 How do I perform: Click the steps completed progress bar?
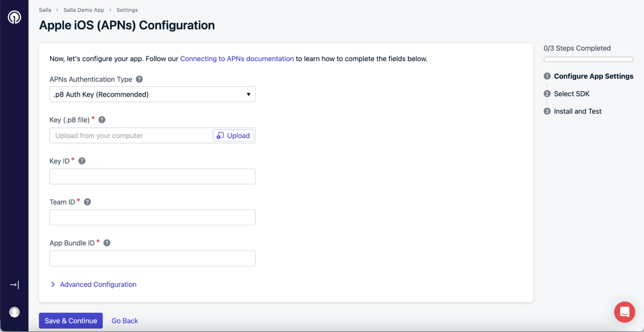[588, 59]
